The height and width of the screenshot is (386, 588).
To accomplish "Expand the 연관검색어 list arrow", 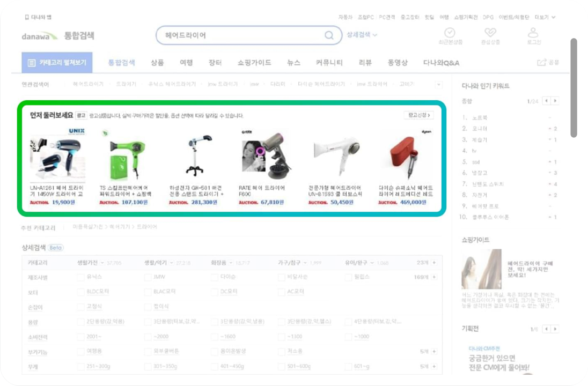I will 439,84.
